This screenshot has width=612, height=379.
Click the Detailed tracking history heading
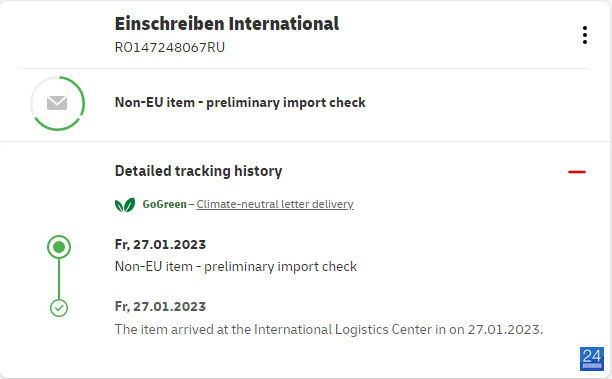click(x=198, y=171)
